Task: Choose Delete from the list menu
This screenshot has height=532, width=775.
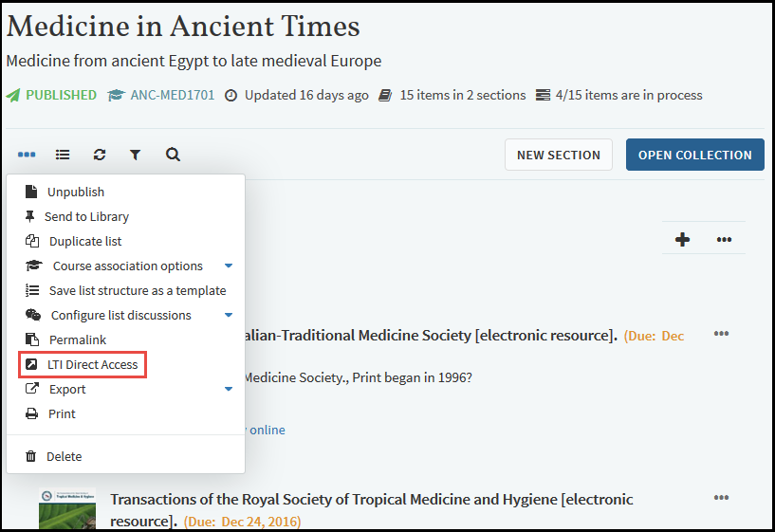Action: click(64, 457)
